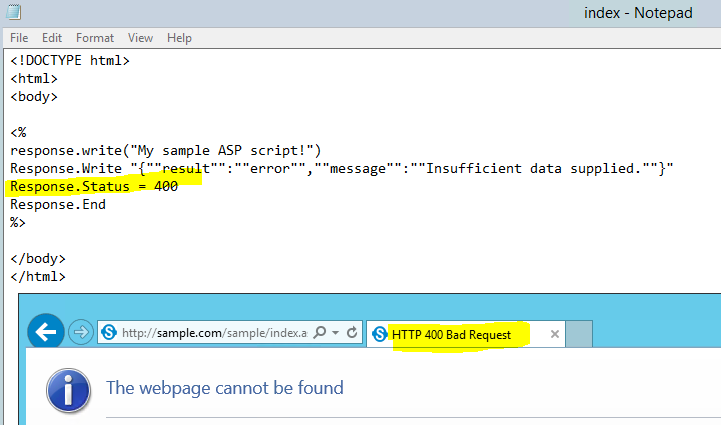Click the site favicon in the address bar
The height and width of the screenshot is (425, 721).
[x=109, y=332]
